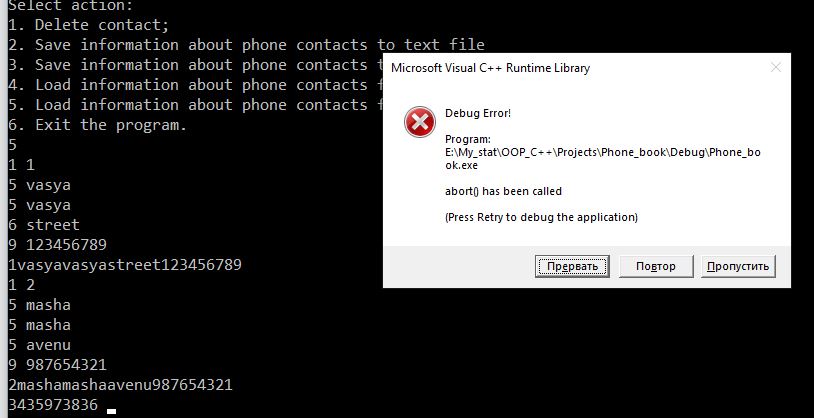Click the 1vasyavasyastreet123456789 output line
The width and height of the screenshot is (814, 418).
[x=125, y=265]
